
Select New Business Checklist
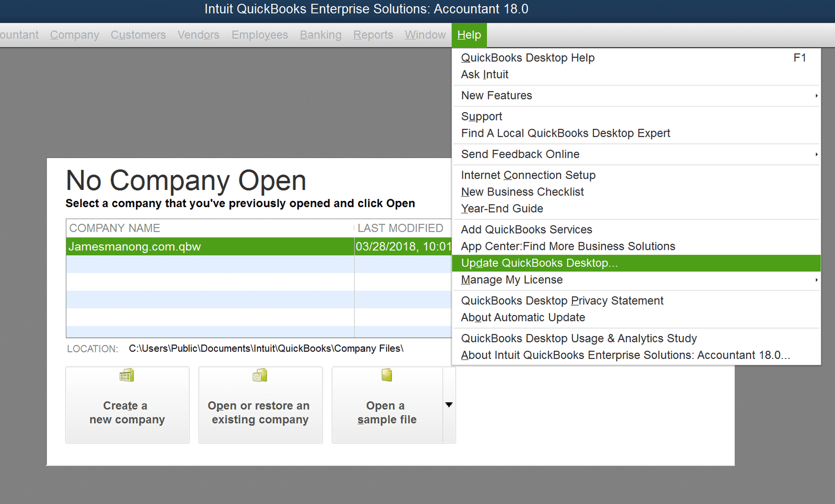click(522, 192)
